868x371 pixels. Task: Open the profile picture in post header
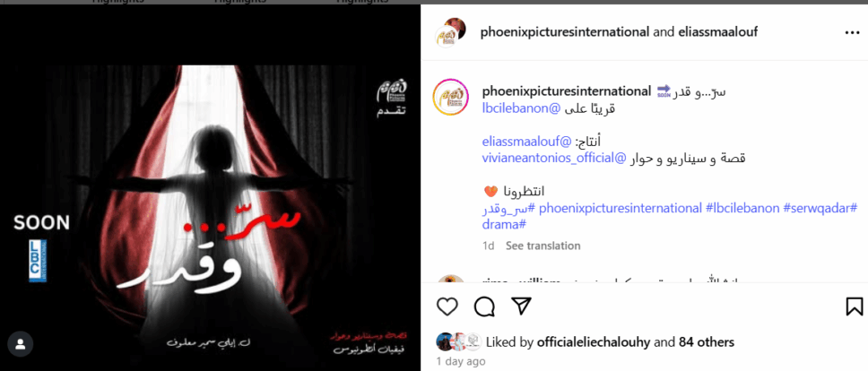click(x=450, y=32)
